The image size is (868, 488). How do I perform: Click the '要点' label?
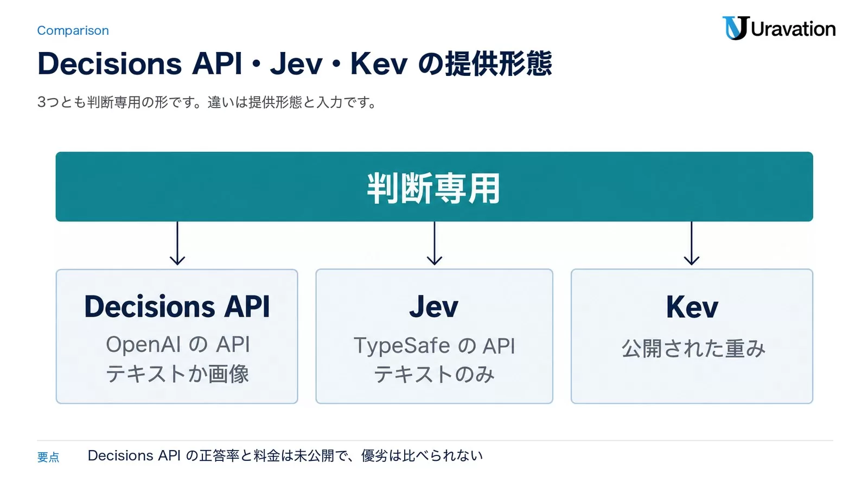(48, 457)
